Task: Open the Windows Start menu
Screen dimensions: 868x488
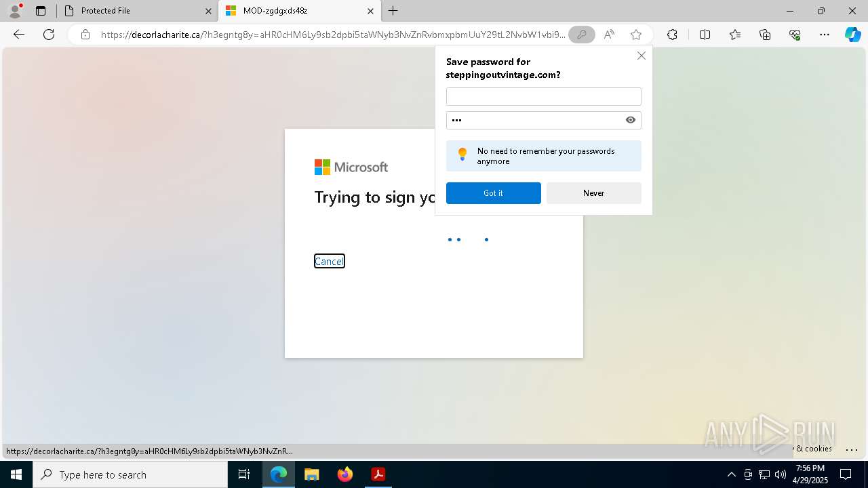Action: click(16, 474)
